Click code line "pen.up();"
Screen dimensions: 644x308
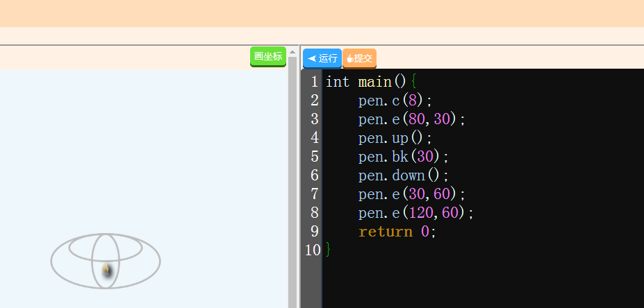(395, 138)
